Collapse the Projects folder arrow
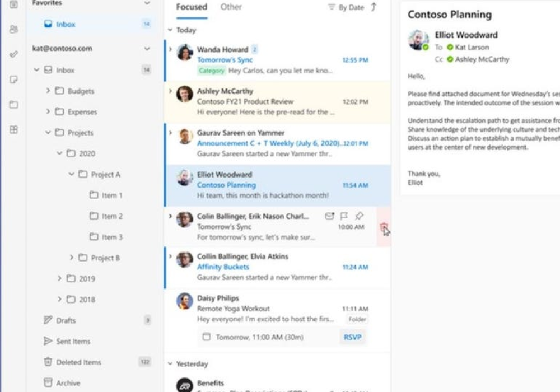The image size is (560, 392). click(48, 133)
